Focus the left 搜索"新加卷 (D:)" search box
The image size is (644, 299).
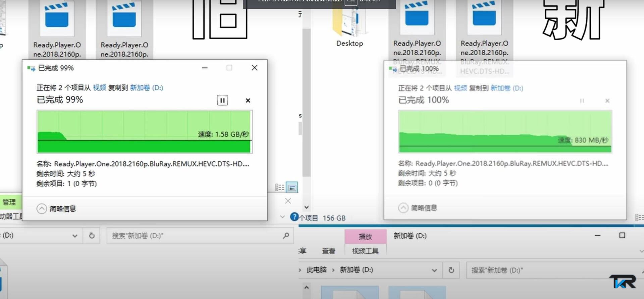pos(200,236)
